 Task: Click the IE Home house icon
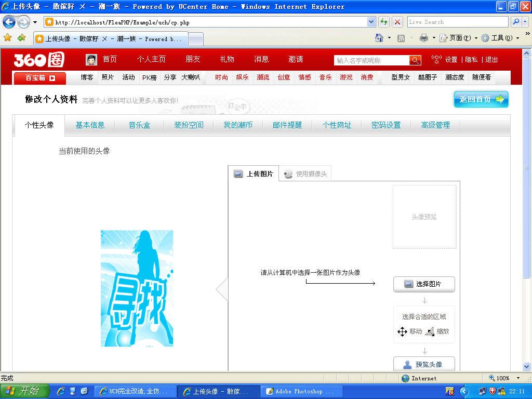point(379,38)
